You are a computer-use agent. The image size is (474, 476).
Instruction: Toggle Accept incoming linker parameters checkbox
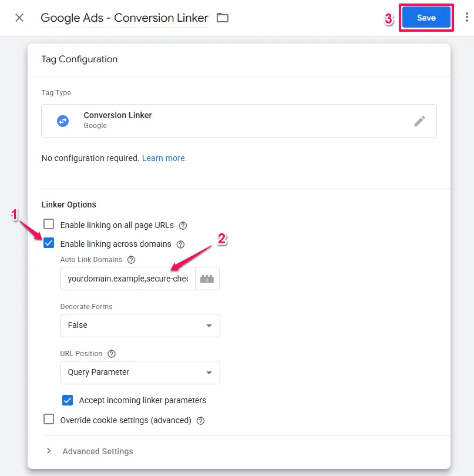coord(68,400)
